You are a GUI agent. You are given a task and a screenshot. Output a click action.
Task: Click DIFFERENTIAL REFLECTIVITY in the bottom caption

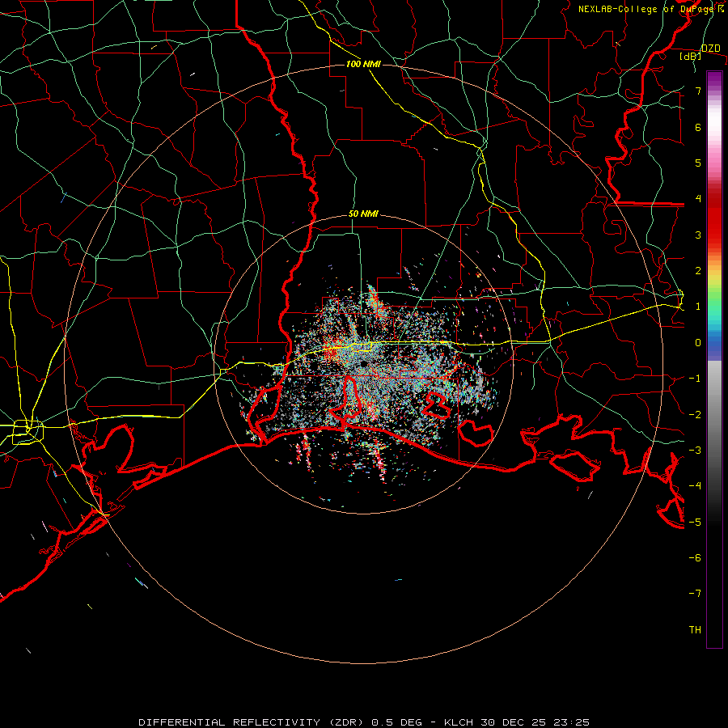click(229, 722)
